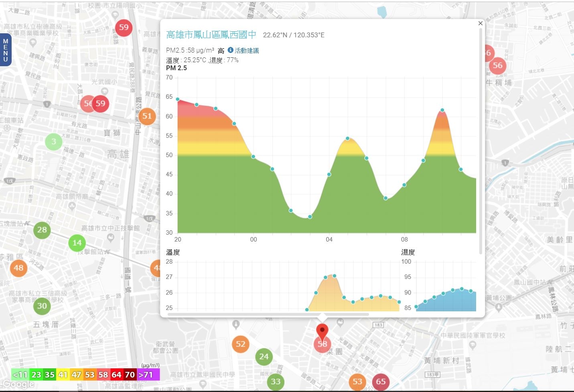Viewport: 574px width, 392px height.
Task: Select the bright green 14 marker
Action: pos(77,243)
